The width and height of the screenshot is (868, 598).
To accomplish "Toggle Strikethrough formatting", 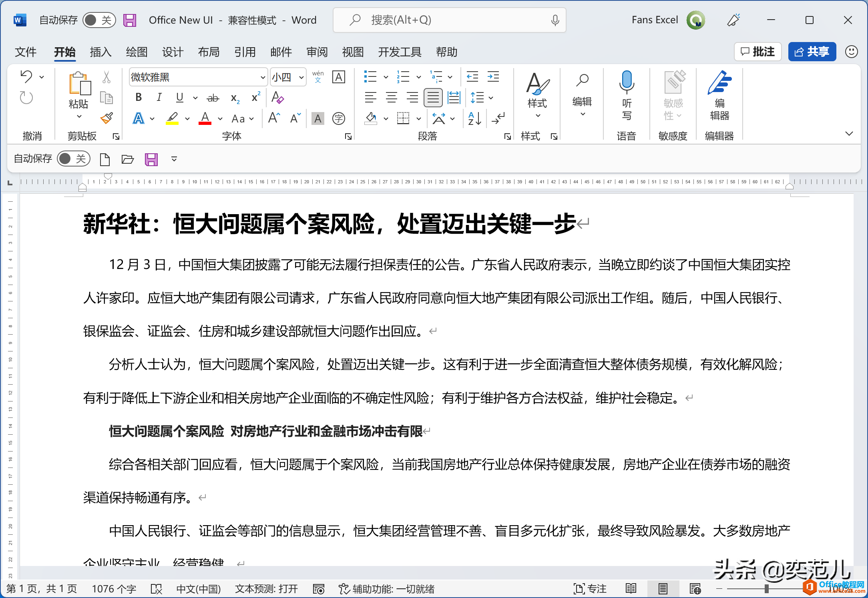I will pyautogui.click(x=213, y=98).
